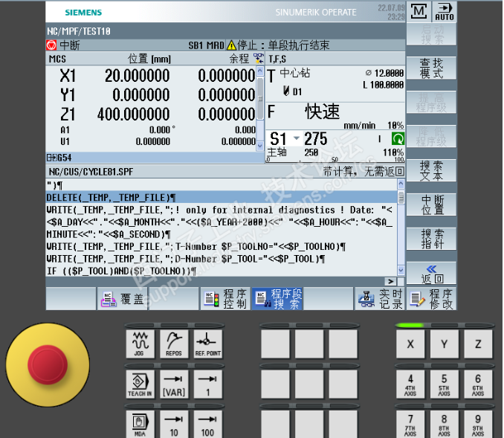Click axis list scroll down arrow
This screenshot has height=438, width=504.
tap(260, 146)
